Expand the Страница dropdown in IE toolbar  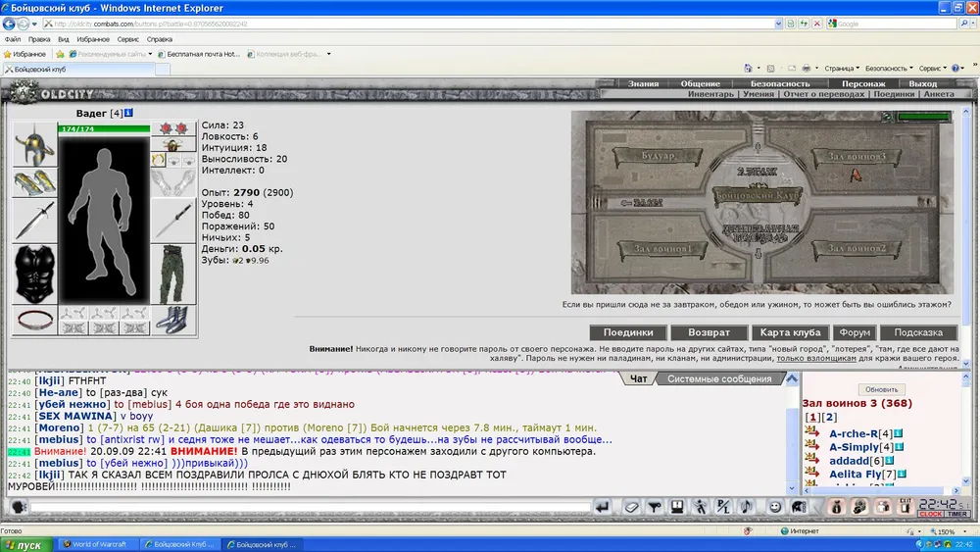(842, 69)
